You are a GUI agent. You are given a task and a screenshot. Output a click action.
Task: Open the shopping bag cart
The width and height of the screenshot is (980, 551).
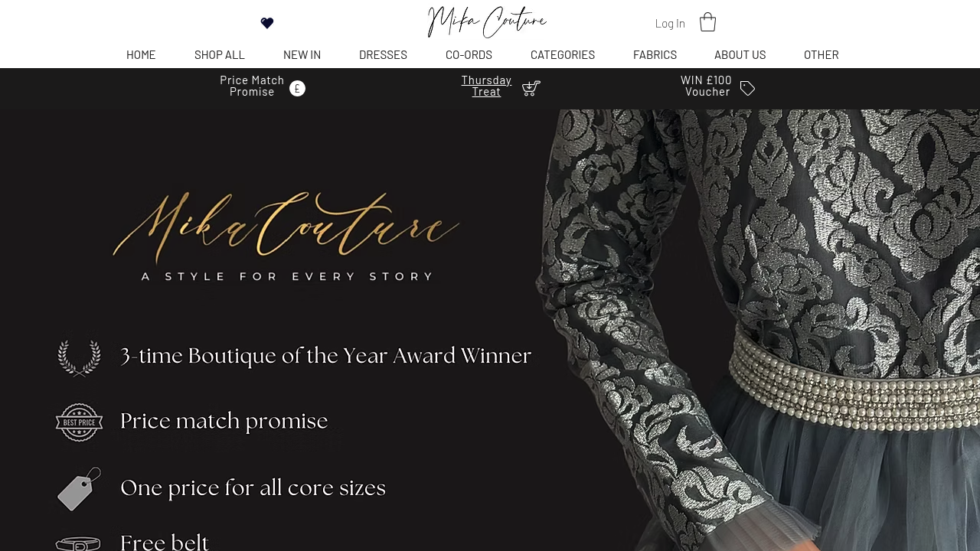[708, 22]
